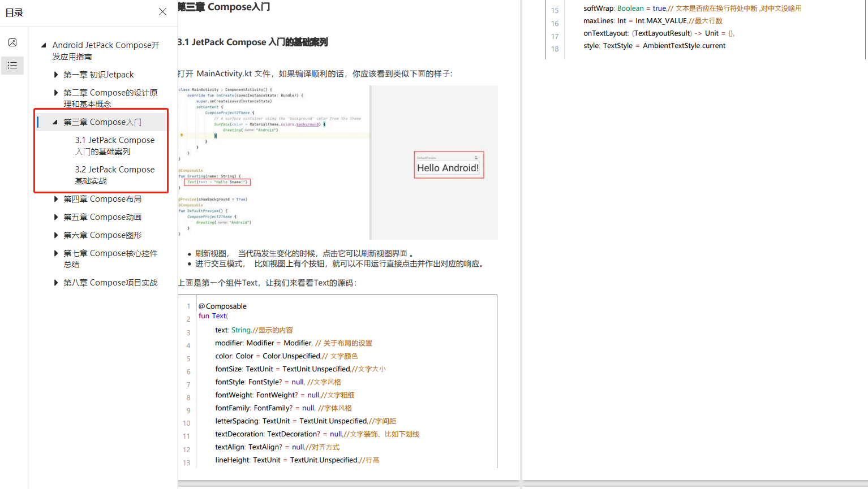The image size is (868, 489).
Task: Click the fontWeight: FontWeight? code line
Action: (285, 395)
